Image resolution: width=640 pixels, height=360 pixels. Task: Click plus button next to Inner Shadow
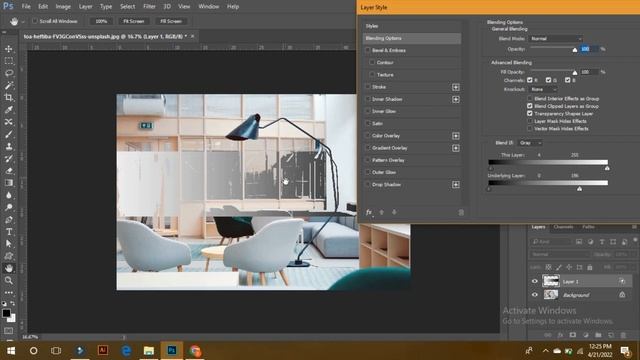(x=456, y=99)
